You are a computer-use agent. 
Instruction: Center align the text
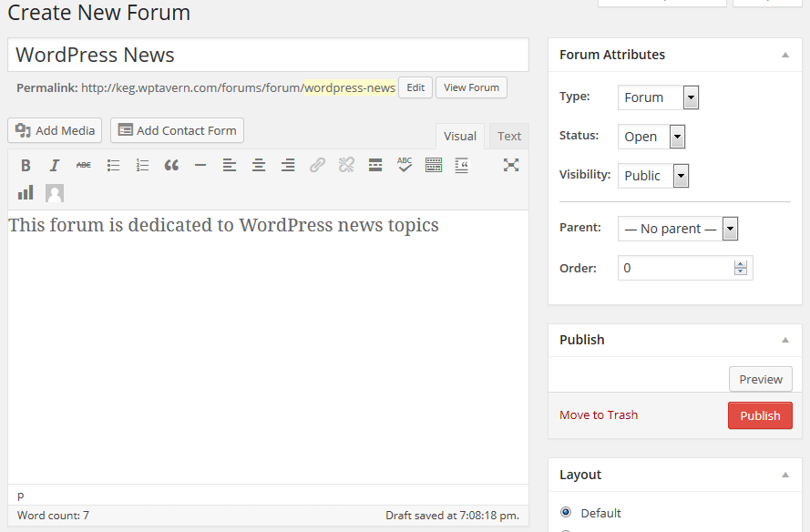click(259, 165)
